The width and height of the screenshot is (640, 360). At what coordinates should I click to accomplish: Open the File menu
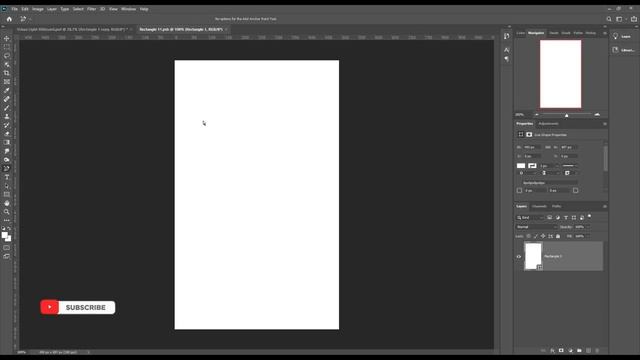pyautogui.click(x=14, y=9)
